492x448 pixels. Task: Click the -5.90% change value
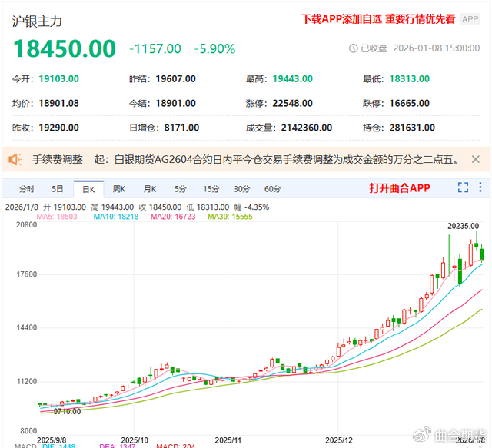point(214,48)
